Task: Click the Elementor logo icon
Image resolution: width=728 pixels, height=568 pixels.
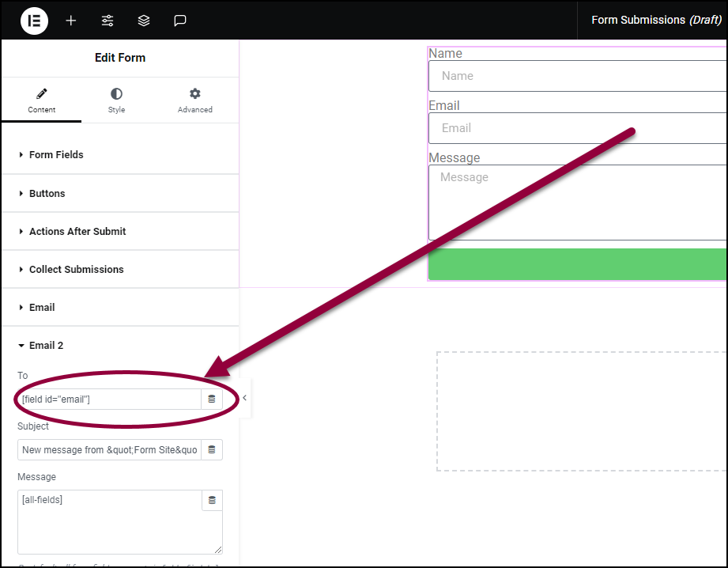Action: [34, 21]
